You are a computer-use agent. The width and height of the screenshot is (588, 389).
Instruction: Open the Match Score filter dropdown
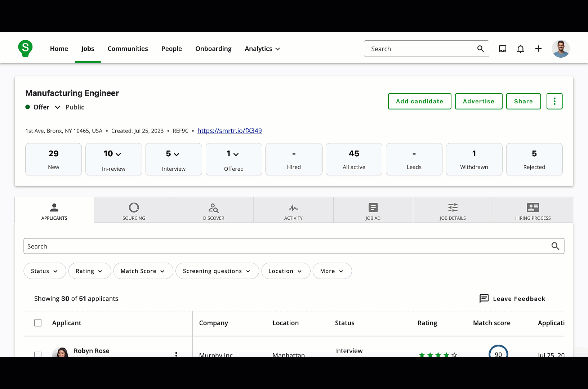(x=143, y=271)
